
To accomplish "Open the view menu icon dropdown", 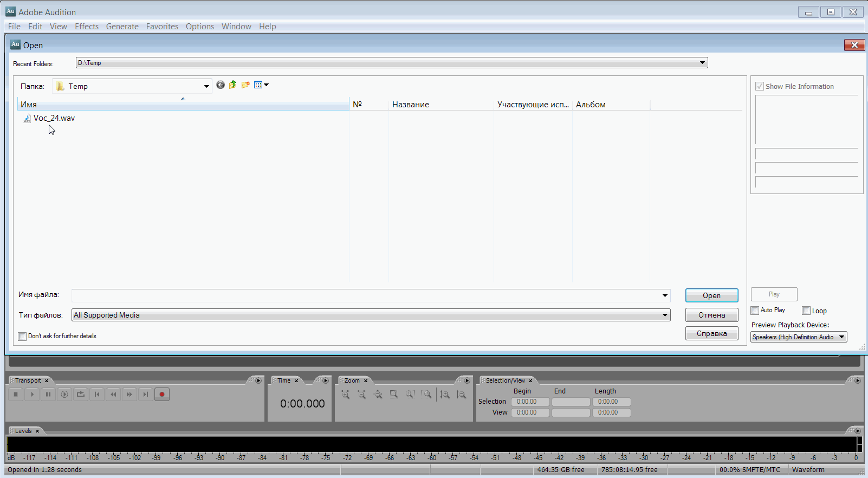I will point(261,85).
